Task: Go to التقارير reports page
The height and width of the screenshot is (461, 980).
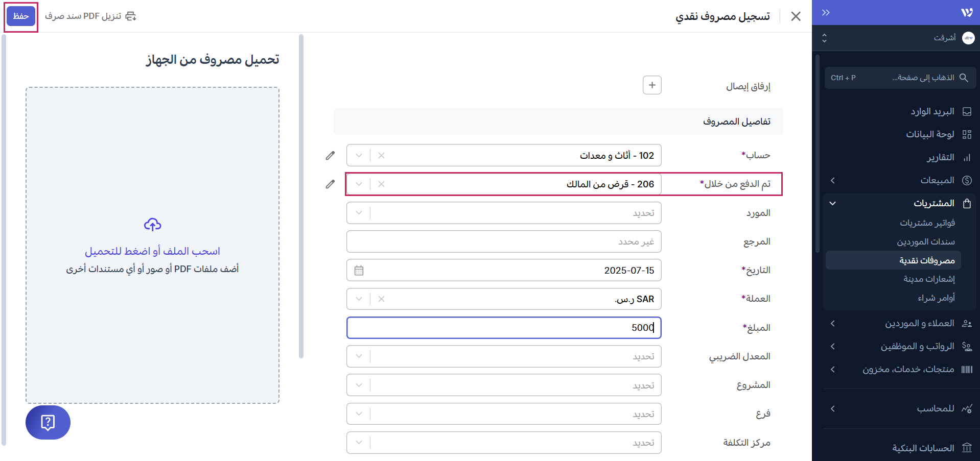Action: (940, 157)
